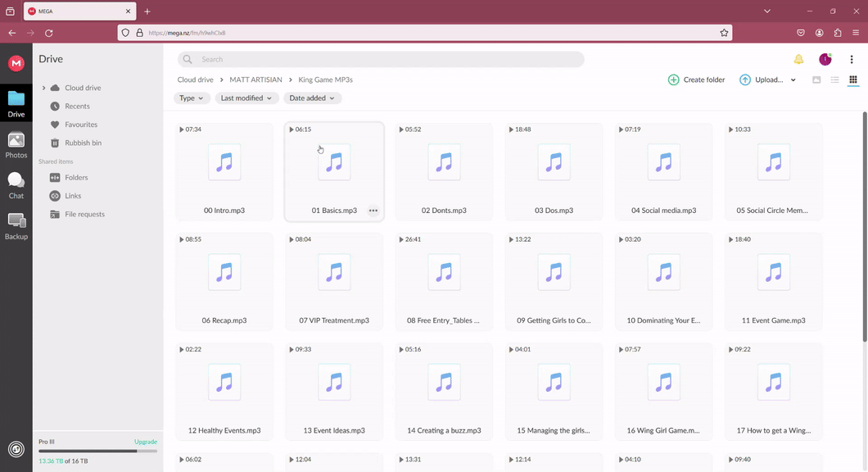The image size is (868, 472).
Task: Click the Create folder button
Action: pos(696,79)
